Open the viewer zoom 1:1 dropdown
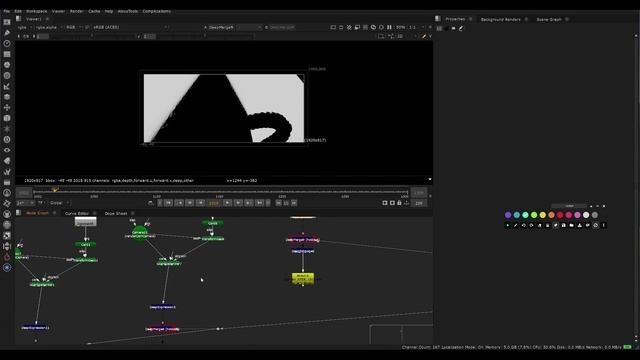The width and height of the screenshot is (640, 360). click(416, 27)
